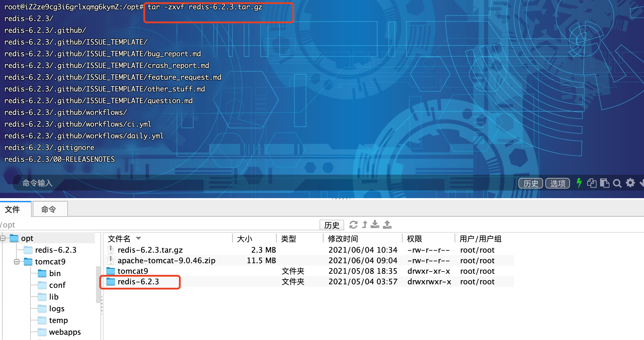Click -rw-r--r-- permission of redis tar.gz
The image size is (644, 340).
point(429,250)
